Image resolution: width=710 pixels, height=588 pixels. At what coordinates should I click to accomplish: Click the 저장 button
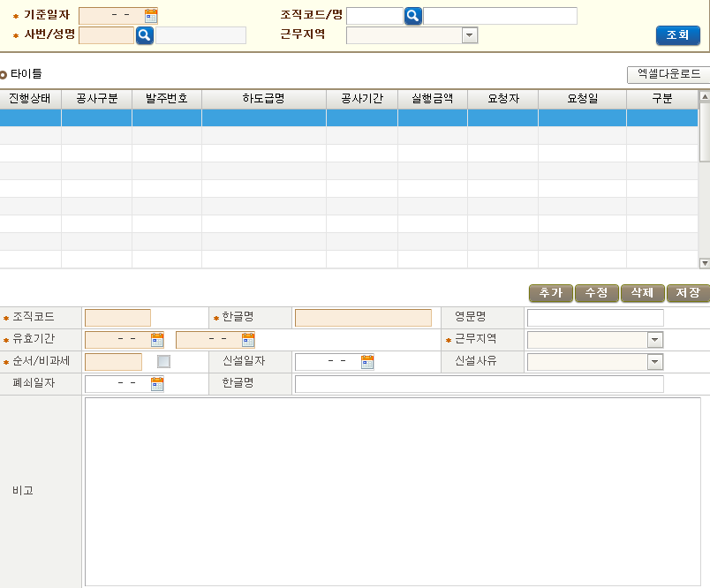[688, 293]
